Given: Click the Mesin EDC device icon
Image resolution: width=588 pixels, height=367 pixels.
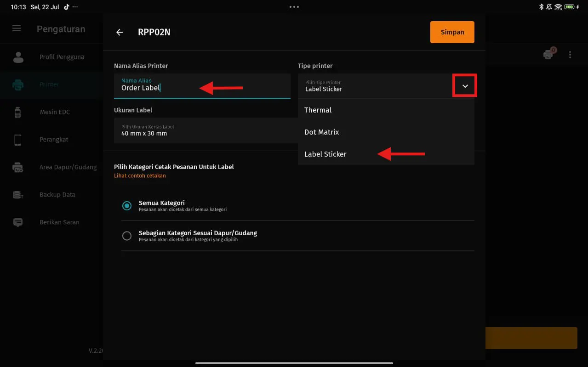Looking at the screenshot, I should click(18, 112).
